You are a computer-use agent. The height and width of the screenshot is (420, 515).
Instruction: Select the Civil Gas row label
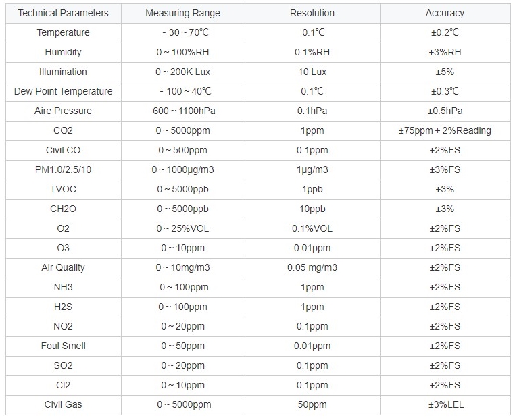(x=63, y=404)
